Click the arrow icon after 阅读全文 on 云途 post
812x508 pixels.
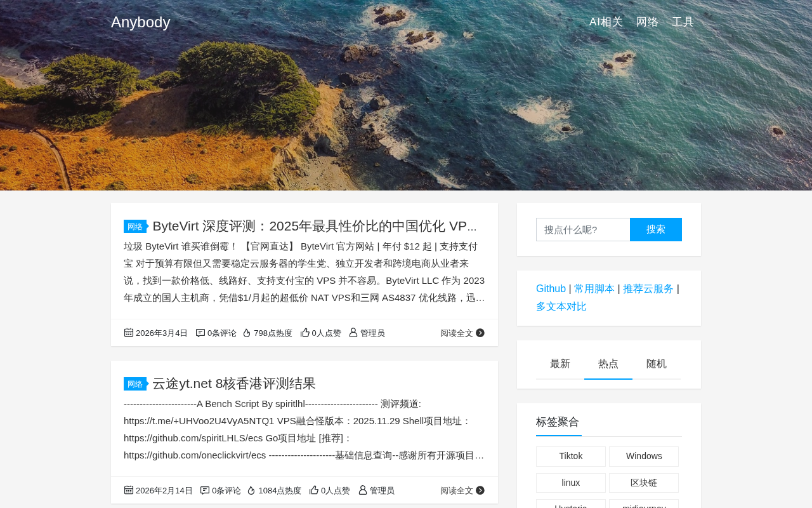tap(480, 490)
